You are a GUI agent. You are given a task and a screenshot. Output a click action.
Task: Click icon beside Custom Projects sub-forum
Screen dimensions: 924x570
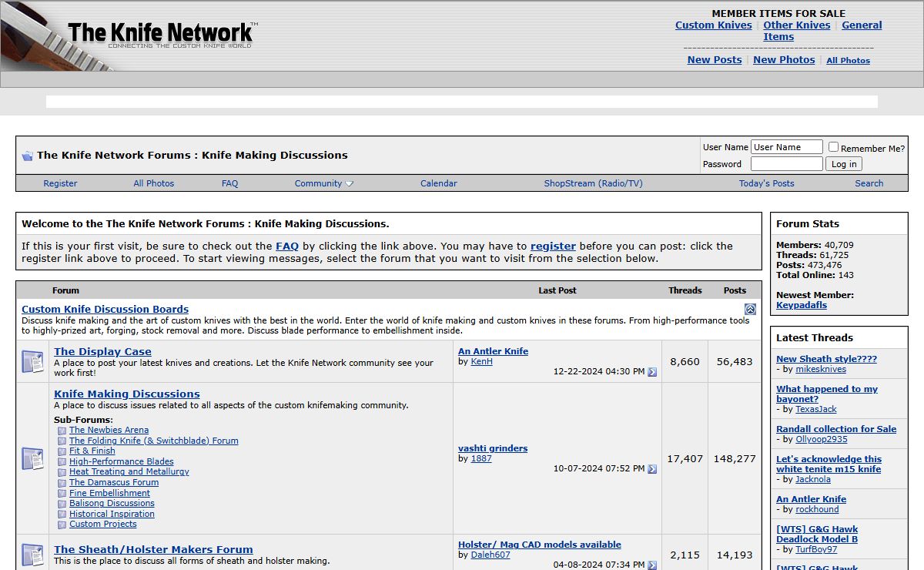coord(62,525)
